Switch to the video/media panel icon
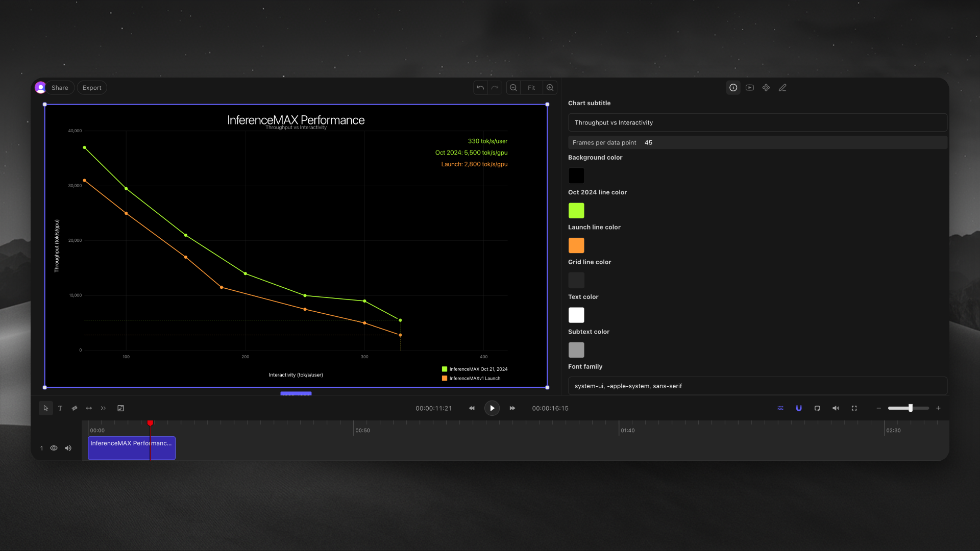The width and height of the screenshot is (980, 551). [750, 87]
